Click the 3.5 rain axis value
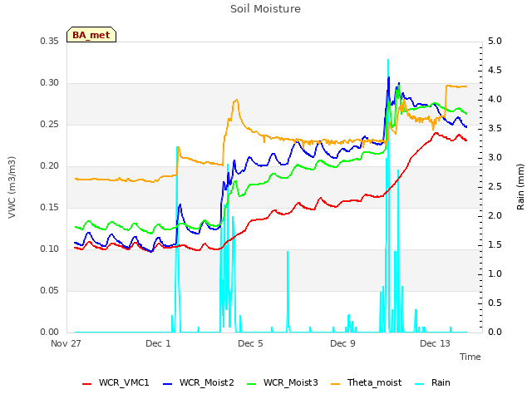This screenshot has height=399, width=532. tap(495, 129)
